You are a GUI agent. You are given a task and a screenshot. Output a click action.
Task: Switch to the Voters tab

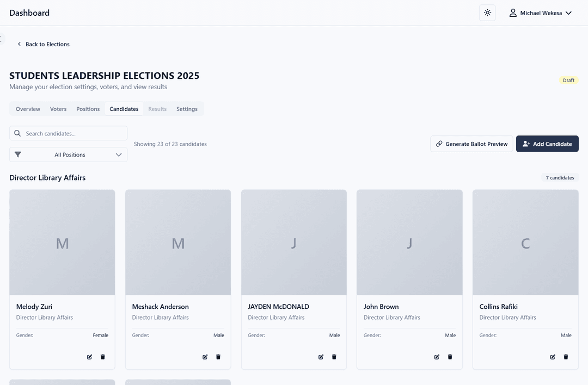[58, 109]
